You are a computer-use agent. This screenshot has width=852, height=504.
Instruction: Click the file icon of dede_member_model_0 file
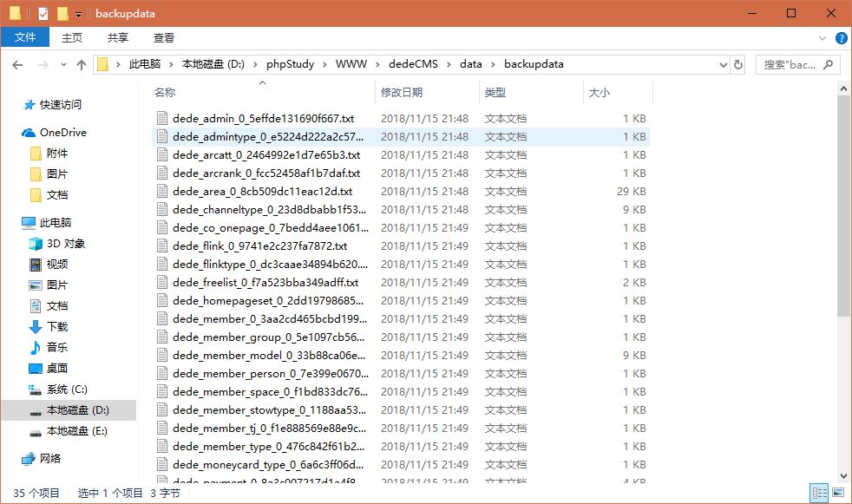pos(162,355)
